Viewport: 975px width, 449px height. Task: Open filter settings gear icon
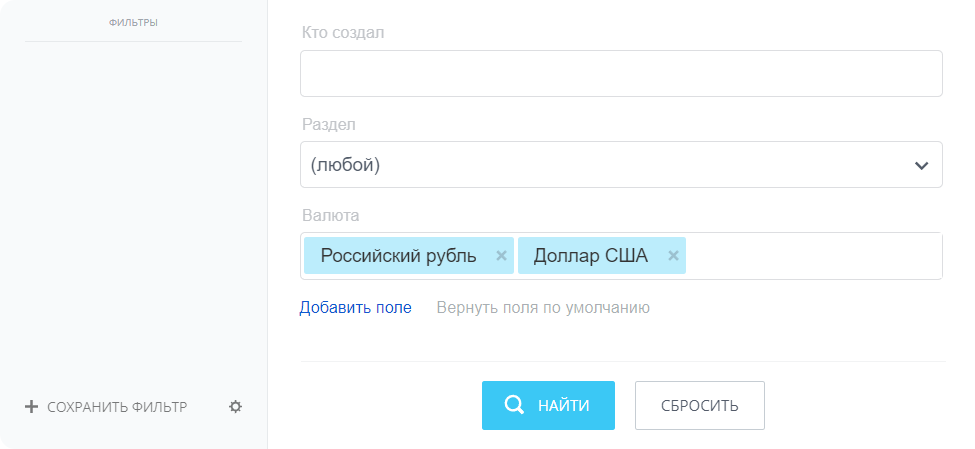click(x=236, y=407)
